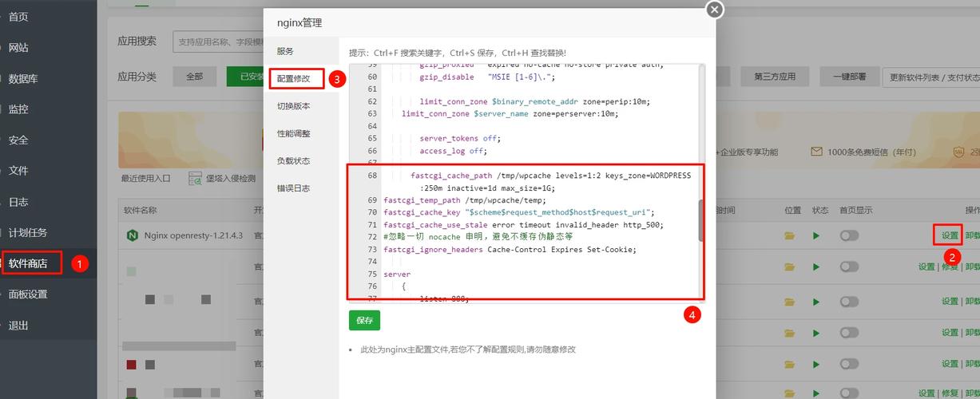Open the 堡塔入侵检测 shortcut icon

[x=196, y=179]
